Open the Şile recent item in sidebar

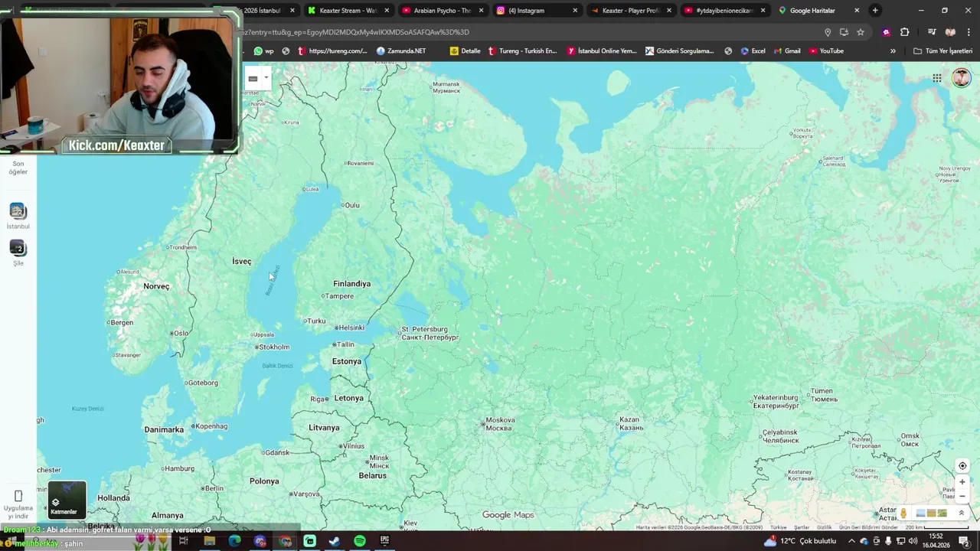pos(18,253)
